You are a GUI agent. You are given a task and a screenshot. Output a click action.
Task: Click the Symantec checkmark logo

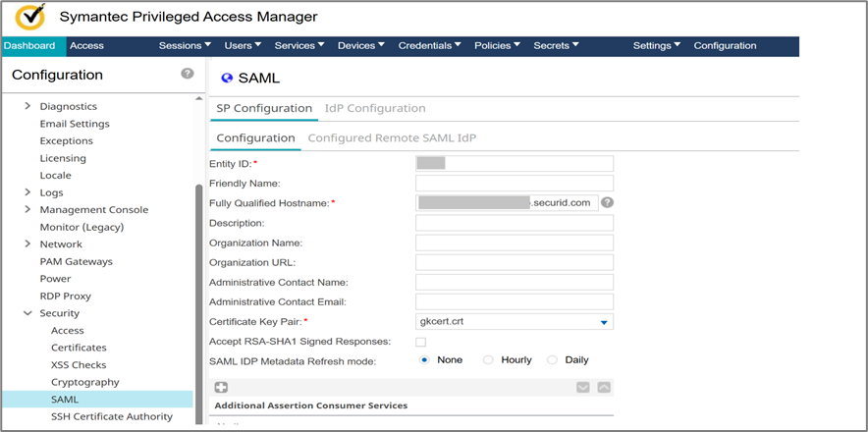32,18
